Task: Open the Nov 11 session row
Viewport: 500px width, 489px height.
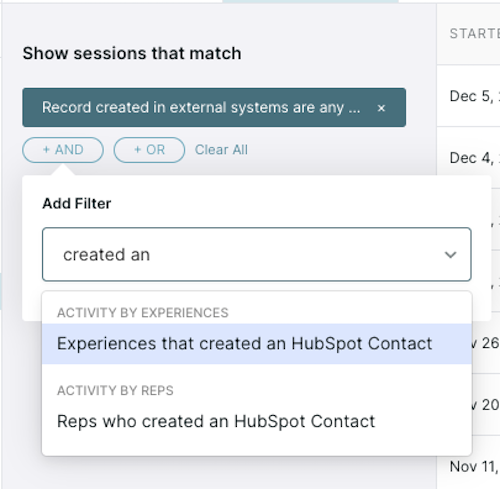Action: [475, 466]
